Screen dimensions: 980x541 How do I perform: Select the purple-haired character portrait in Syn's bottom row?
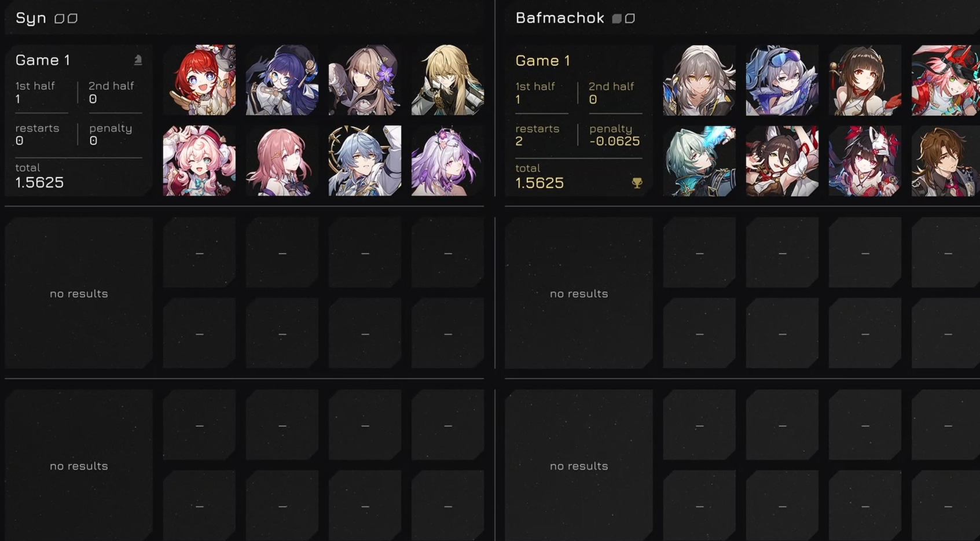[447, 160]
